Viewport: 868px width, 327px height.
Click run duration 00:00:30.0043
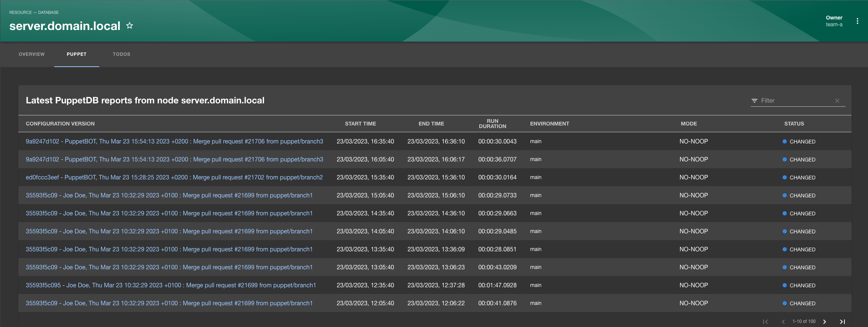click(497, 141)
